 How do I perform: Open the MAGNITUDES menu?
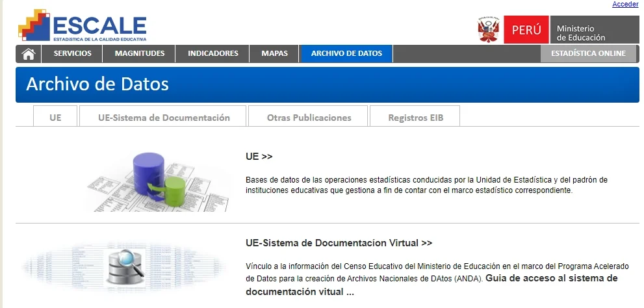pyautogui.click(x=140, y=54)
